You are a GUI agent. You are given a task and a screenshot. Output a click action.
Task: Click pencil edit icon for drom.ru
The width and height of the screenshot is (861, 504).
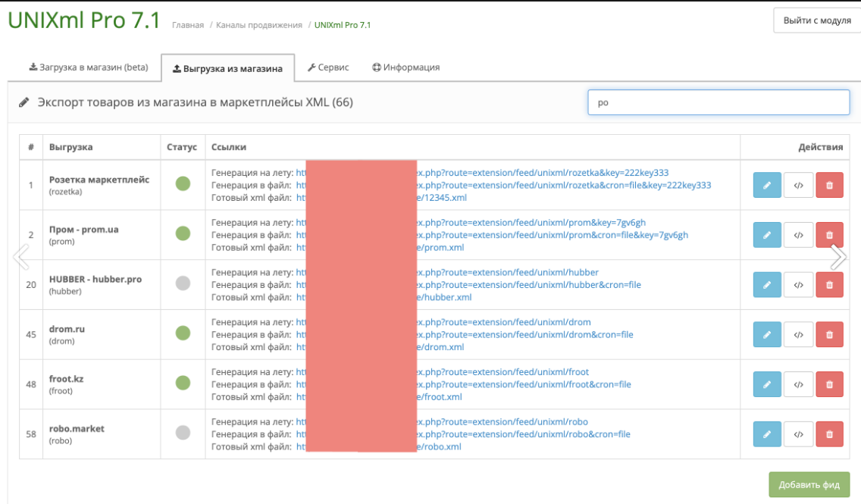766,334
